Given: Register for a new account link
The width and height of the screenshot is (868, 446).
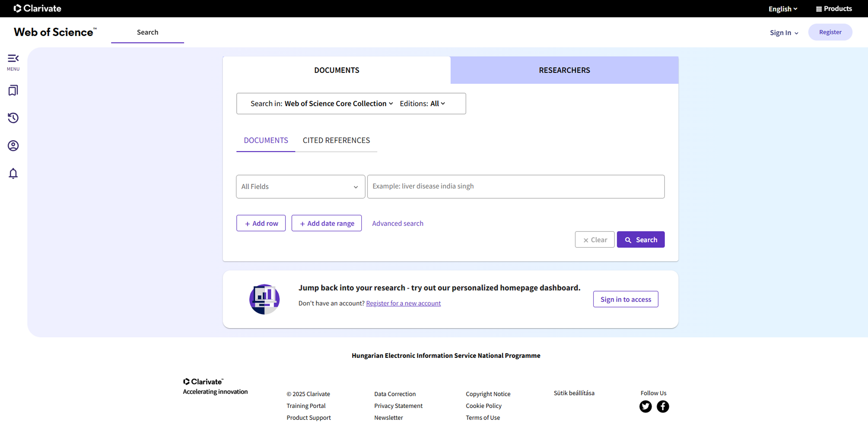Looking at the screenshot, I should point(403,303).
